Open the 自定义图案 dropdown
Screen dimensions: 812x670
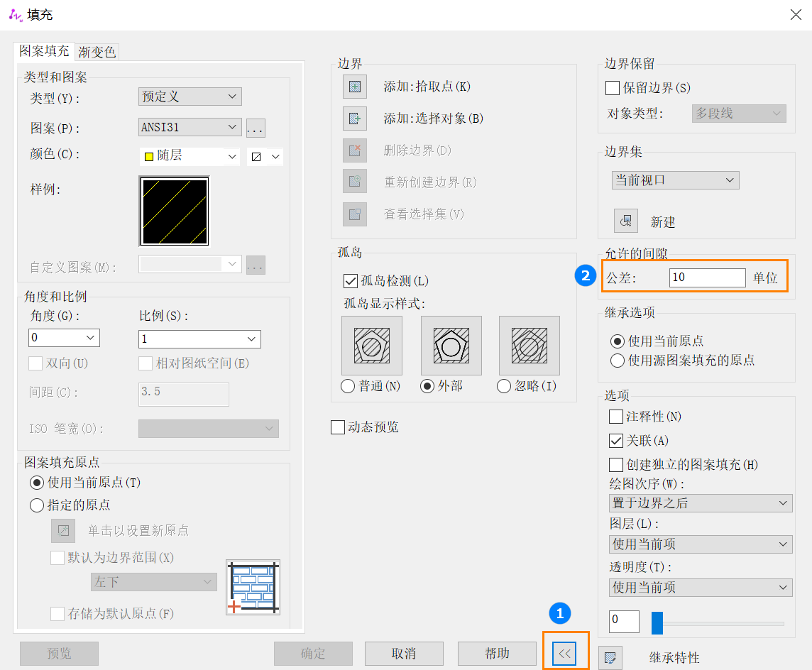[x=190, y=264]
